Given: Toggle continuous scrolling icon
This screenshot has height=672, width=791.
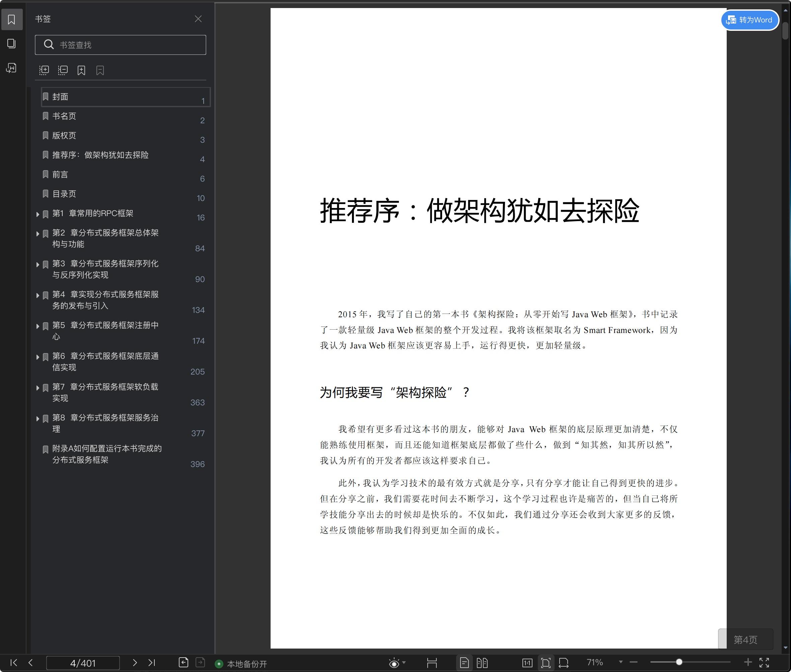Looking at the screenshot, I should coord(432,663).
